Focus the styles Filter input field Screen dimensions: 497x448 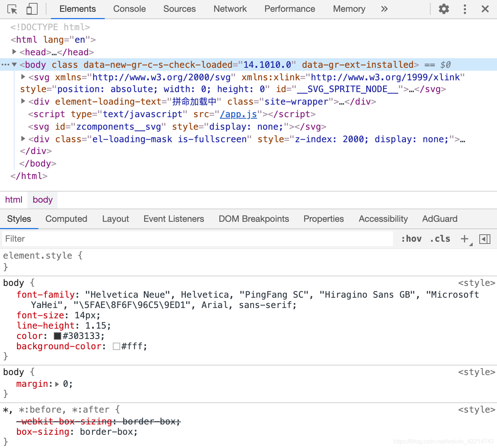coord(198,239)
